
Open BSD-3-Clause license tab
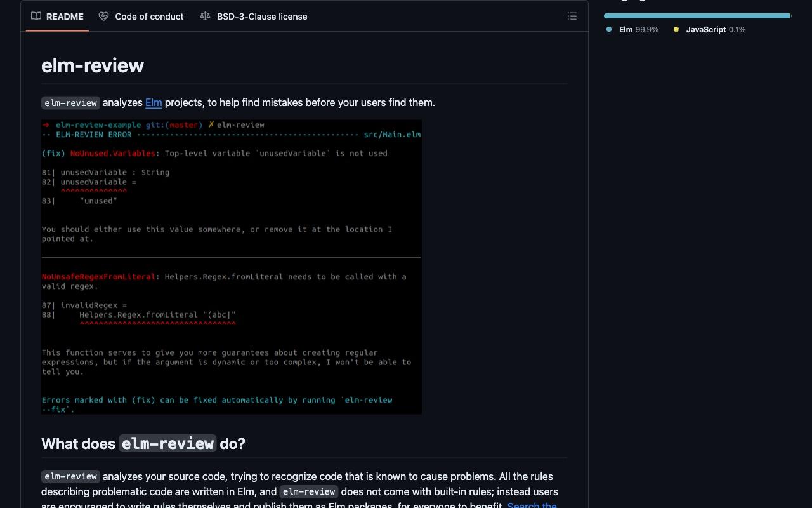[254, 17]
